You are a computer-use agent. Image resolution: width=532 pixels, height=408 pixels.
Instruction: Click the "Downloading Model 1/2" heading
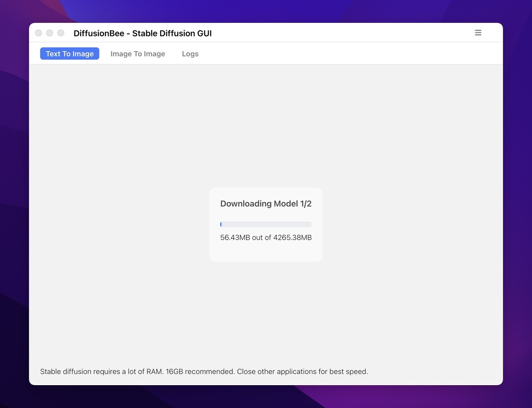266,204
